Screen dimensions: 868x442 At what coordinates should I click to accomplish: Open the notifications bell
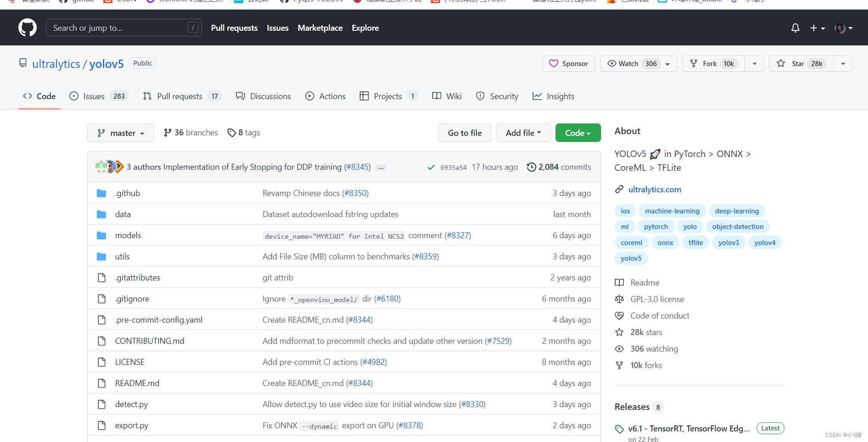(795, 28)
